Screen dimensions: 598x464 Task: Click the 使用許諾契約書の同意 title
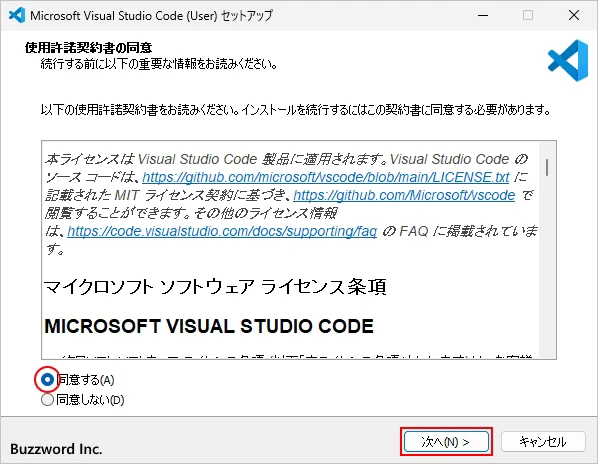88,48
